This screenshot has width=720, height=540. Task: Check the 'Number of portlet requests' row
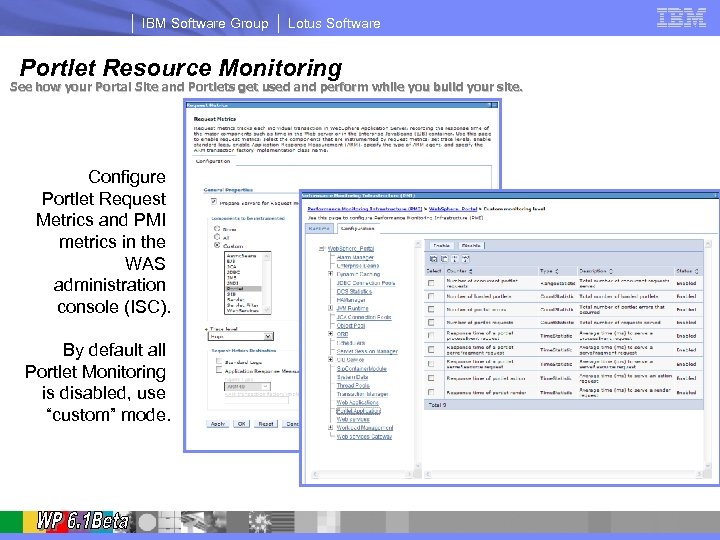pyautogui.click(x=431, y=322)
